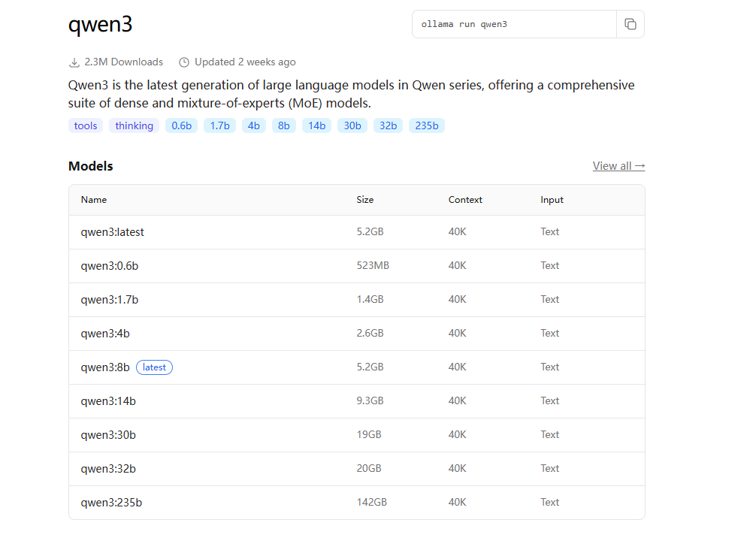Select the 4b size tag
Image resolution: width=756 pixels, height=553 pixels.
[253, 125]
